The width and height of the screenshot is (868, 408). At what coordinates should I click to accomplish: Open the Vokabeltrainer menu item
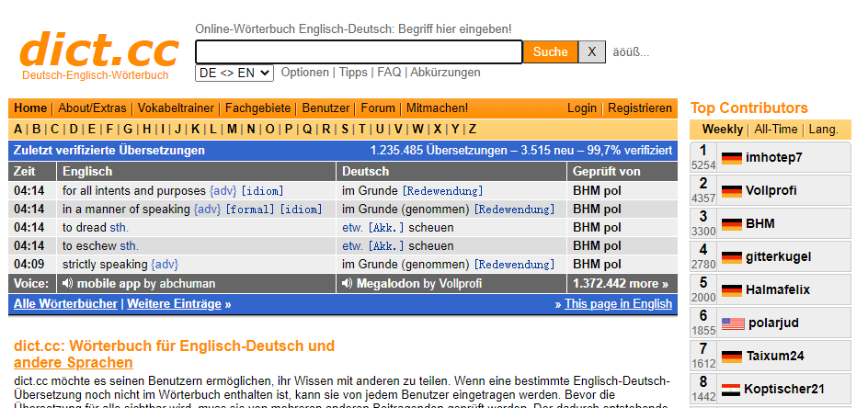point(176,108)
